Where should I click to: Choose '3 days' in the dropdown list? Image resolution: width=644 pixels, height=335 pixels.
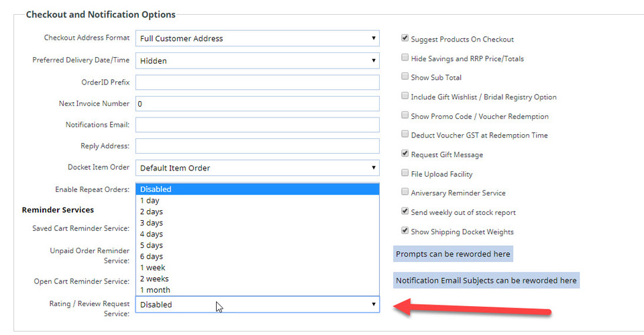[151, 223]
